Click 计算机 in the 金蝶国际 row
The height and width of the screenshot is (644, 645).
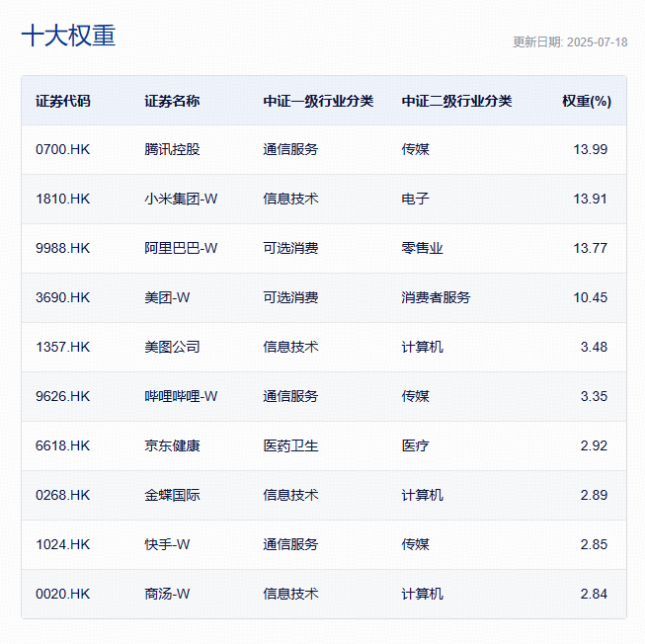(x=423, y=495)
